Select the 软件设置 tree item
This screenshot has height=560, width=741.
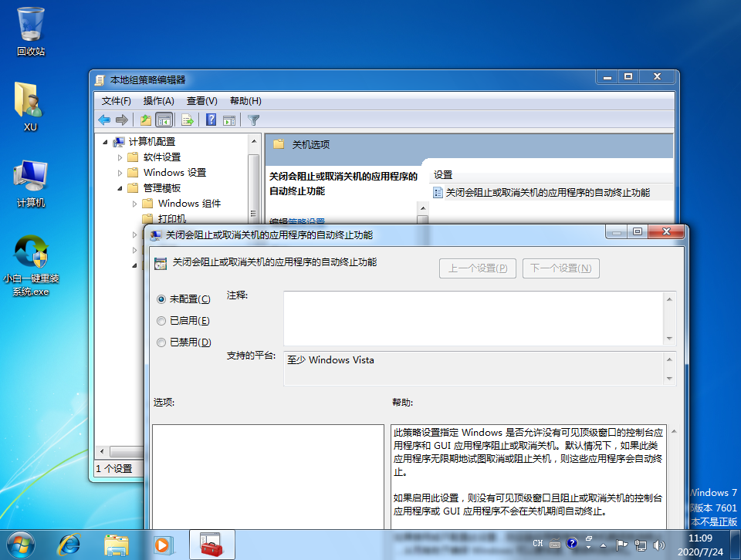tap(161, 157)
